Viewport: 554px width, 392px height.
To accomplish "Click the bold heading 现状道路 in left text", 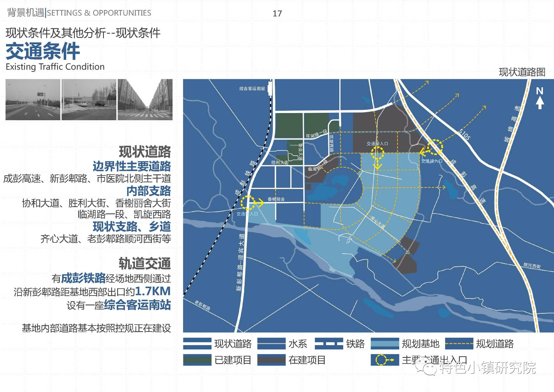I will coord(145,152).
